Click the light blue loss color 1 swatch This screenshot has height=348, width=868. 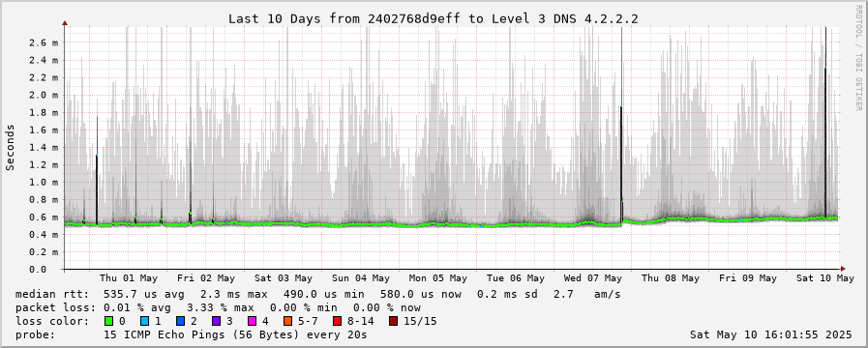pyautogui.click(x=144, y=321)
